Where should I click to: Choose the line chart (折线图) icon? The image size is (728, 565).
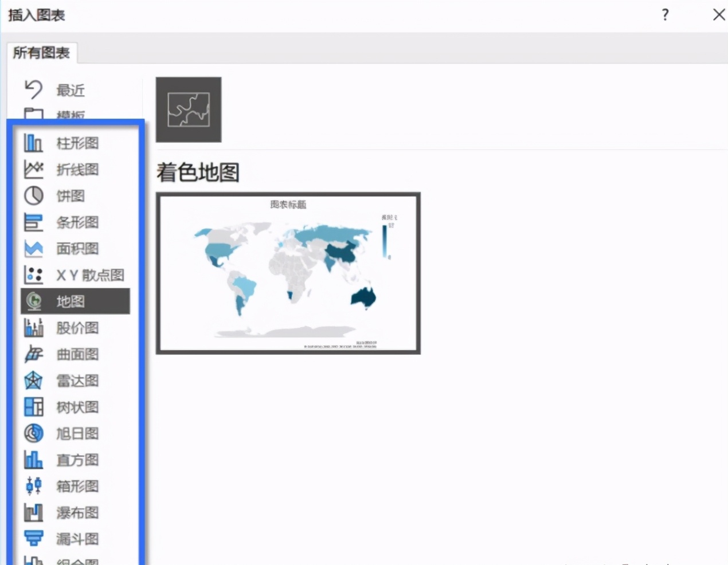pyautogui.click(x=33, y=169)
